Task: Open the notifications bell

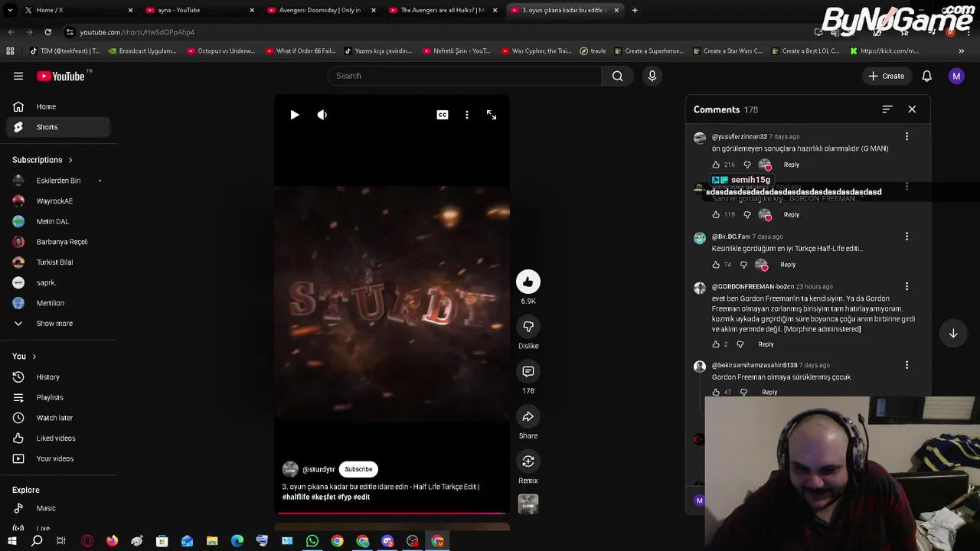Action: 926,76
